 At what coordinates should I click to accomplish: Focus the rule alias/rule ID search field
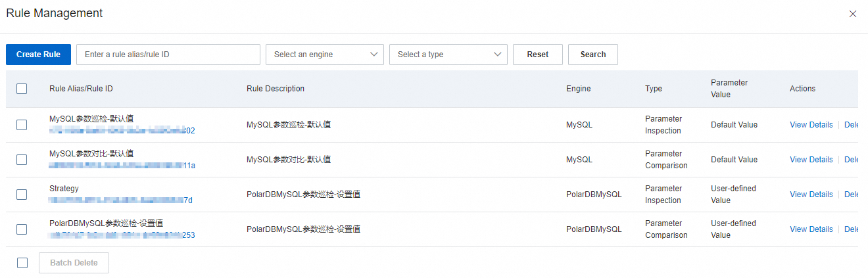tap(168, 55)
